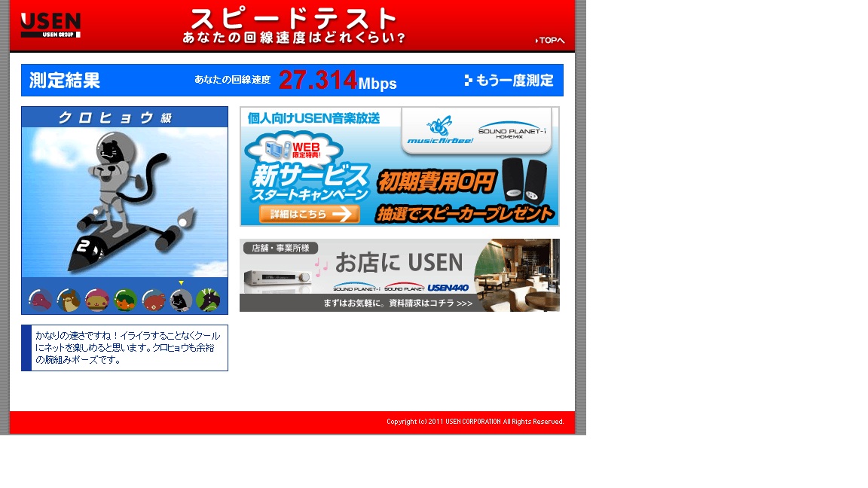Screen dimensions: 868x488
Task: Select the red bird rank icon
Action: [x=154, y=300]
